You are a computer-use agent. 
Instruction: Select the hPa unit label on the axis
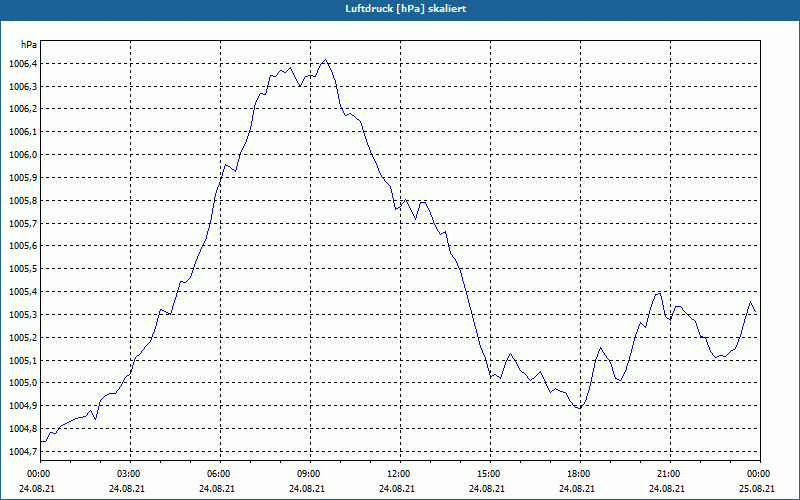tap(29, 44)
